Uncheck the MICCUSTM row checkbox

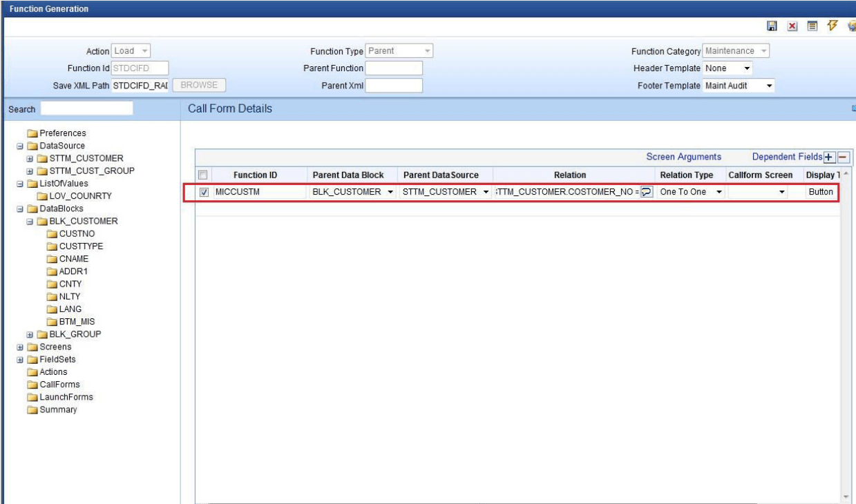tap(204, 192)
